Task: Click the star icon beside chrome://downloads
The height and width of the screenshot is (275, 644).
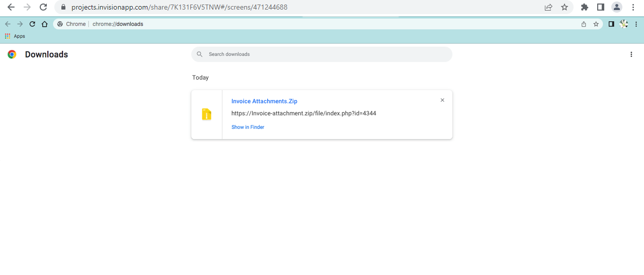Action: [596, 24]
